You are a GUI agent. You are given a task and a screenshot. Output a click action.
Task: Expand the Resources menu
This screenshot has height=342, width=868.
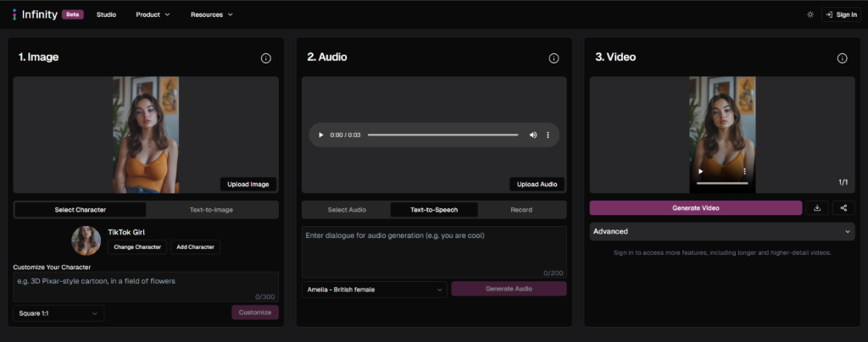[211, 14]
